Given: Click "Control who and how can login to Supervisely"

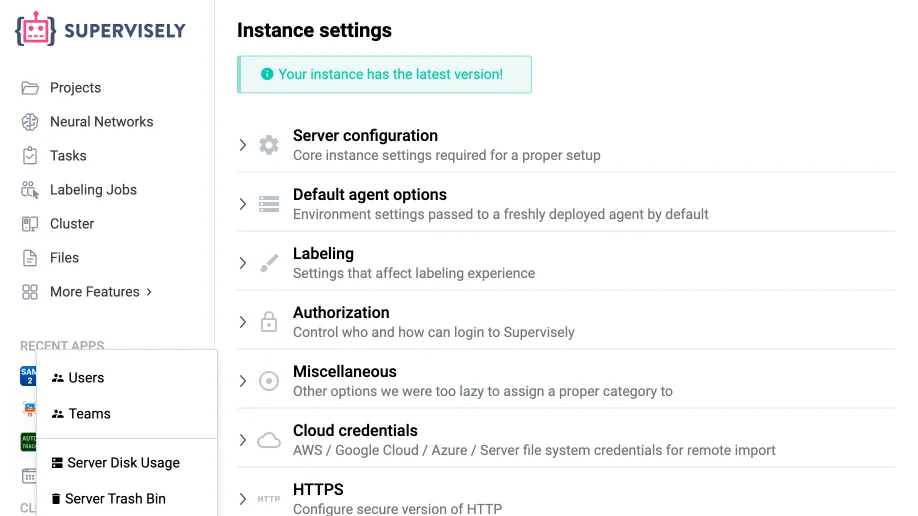Looking at the screenshot, I should (x=434, y=332).
